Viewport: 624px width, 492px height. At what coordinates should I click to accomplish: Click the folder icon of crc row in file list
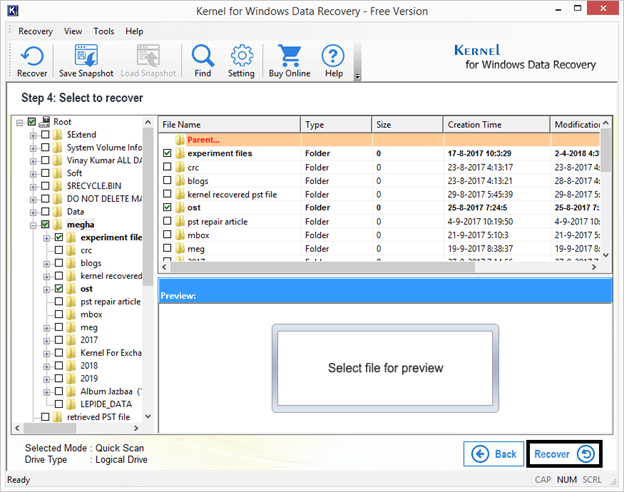pyautogui.click(x=180, y=167)
